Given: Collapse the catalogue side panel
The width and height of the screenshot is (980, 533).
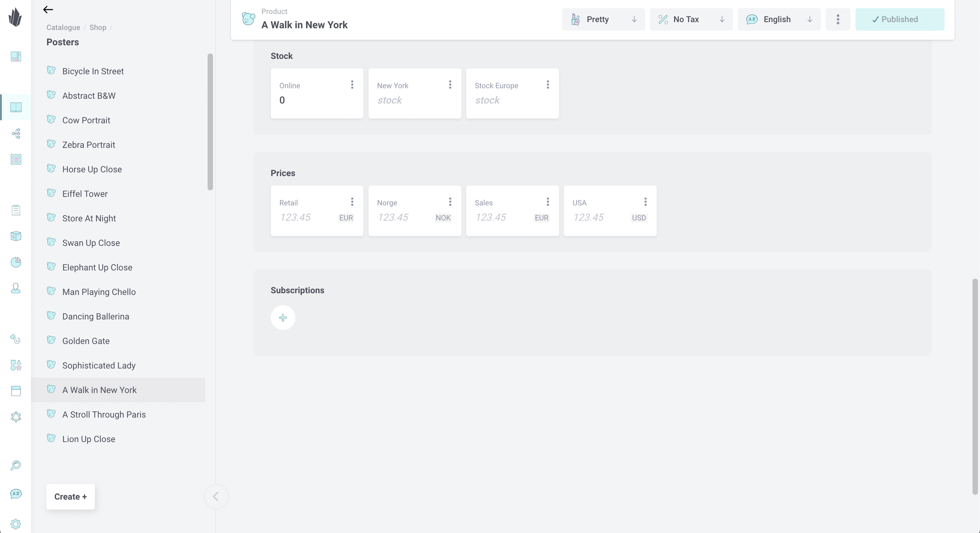Looking at the screenshot, I should (x=216, y=497).
